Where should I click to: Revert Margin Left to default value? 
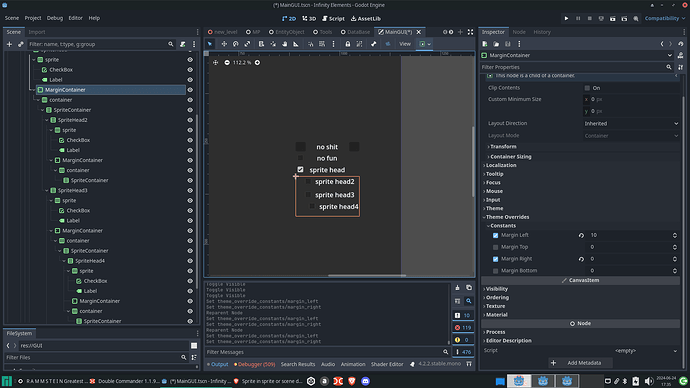(581, 235)
